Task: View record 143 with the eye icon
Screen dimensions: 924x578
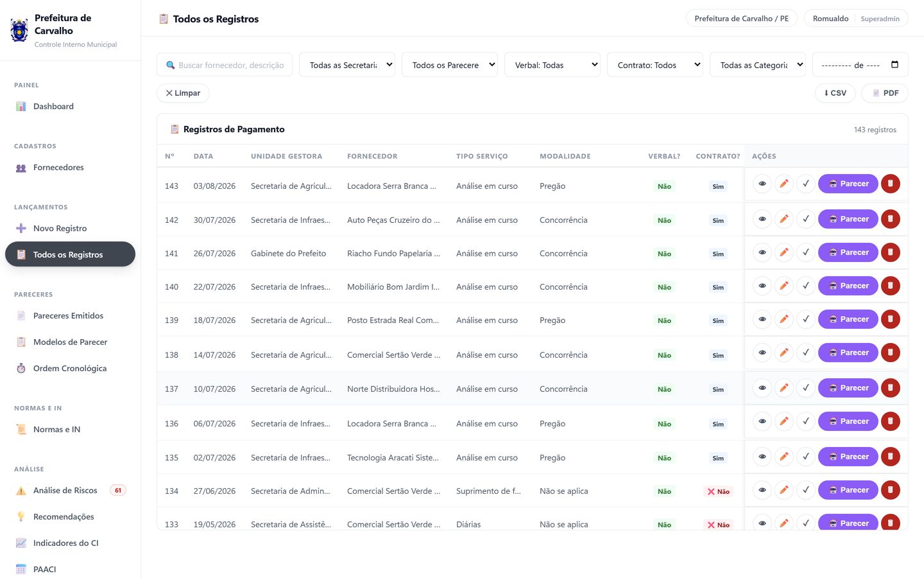Action: [x=762, y=184]
